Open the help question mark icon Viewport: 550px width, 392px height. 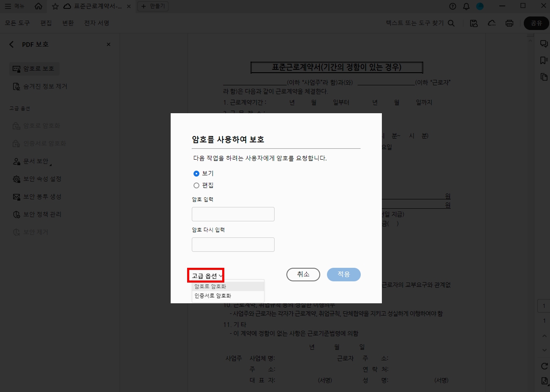coord(453,6)
